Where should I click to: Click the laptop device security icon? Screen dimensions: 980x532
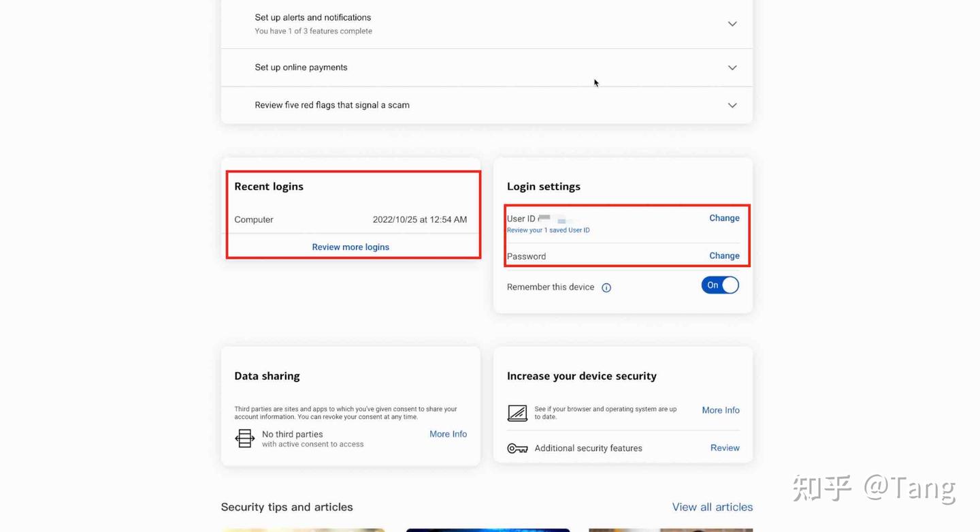pyautogui.click(x=517, y=413)
